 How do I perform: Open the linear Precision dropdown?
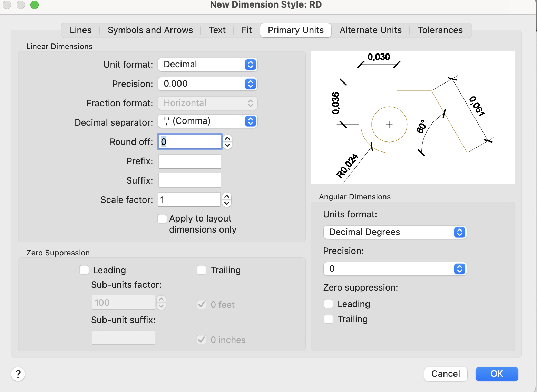coord(208,84)
